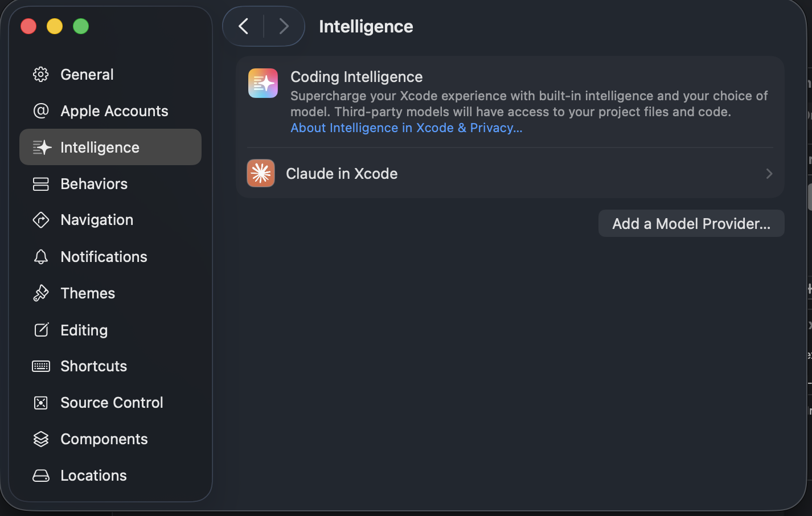Select the Intelligence sidebar item
Image resolution: width=812 pixels, height=516 pixels.
(x=100, y=148)
